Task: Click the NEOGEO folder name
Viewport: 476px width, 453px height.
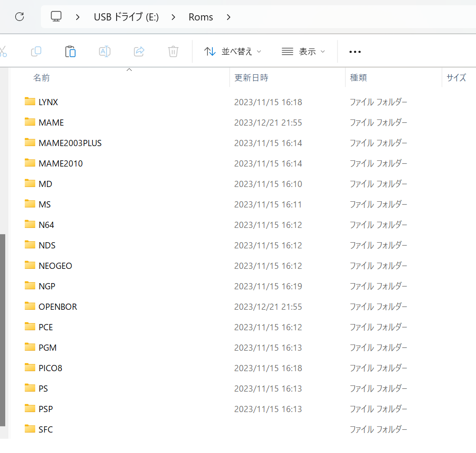Action: tap(55, 266)
